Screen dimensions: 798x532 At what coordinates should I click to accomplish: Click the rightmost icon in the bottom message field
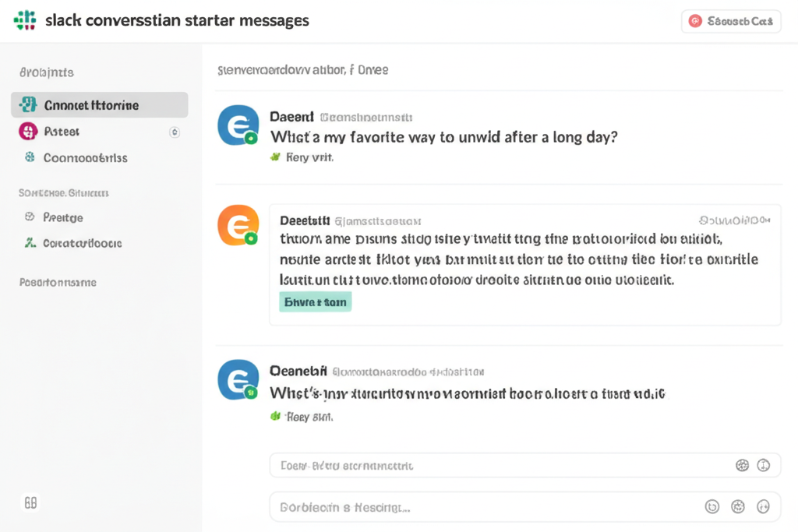click(x=764, y=507)
